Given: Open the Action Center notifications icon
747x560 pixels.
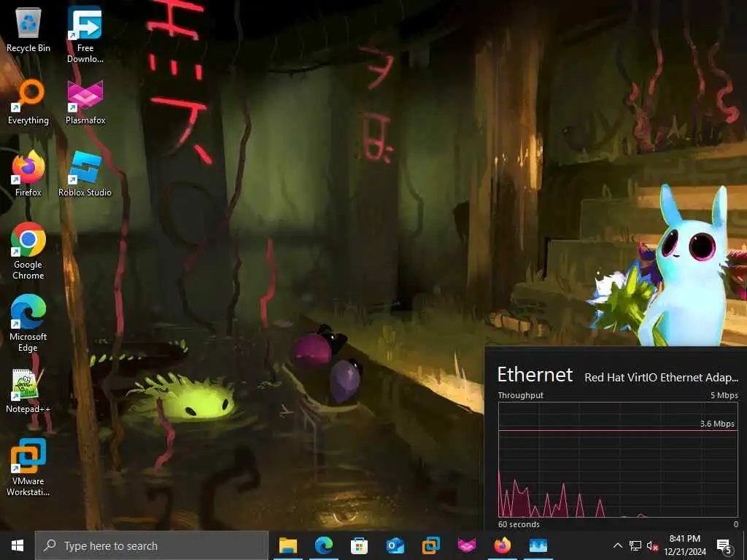Looking at the screenshot, I should click(724, 546).
